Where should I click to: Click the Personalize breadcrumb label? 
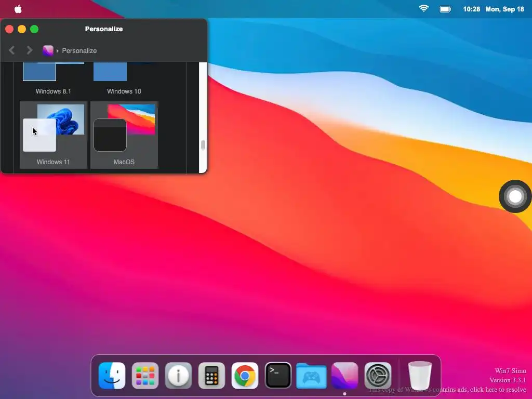(x=79, y=50)
